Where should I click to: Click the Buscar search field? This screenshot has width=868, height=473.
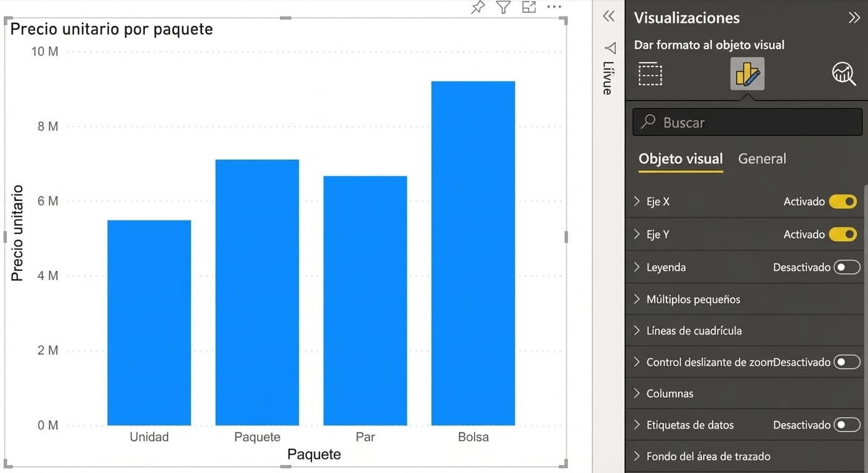coord(747,123)
